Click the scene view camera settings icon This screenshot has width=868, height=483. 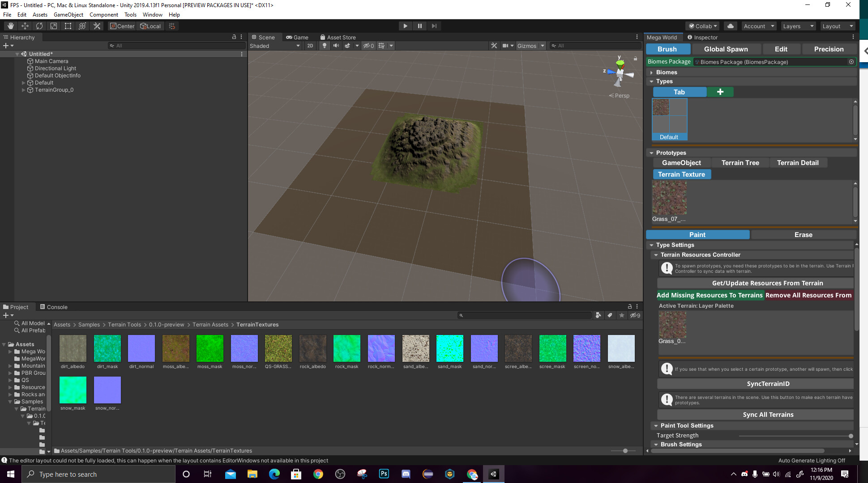coord(506,45)
